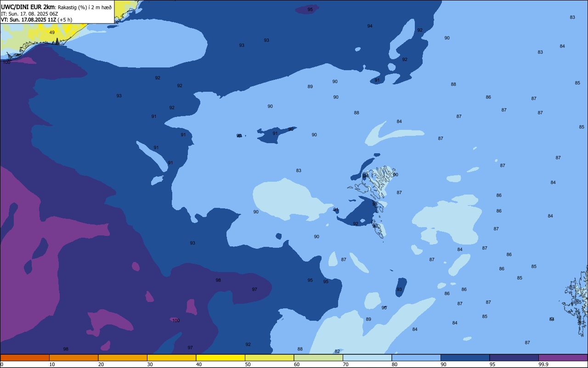Click the "82" humidity value on the map
588x368 pixels.
[337, 351]
